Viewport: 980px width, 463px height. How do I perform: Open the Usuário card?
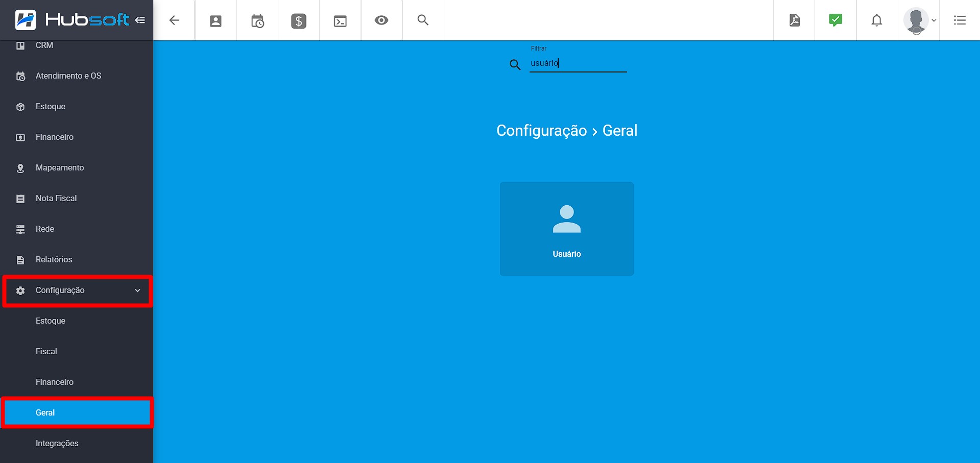(x=567, y=229)
